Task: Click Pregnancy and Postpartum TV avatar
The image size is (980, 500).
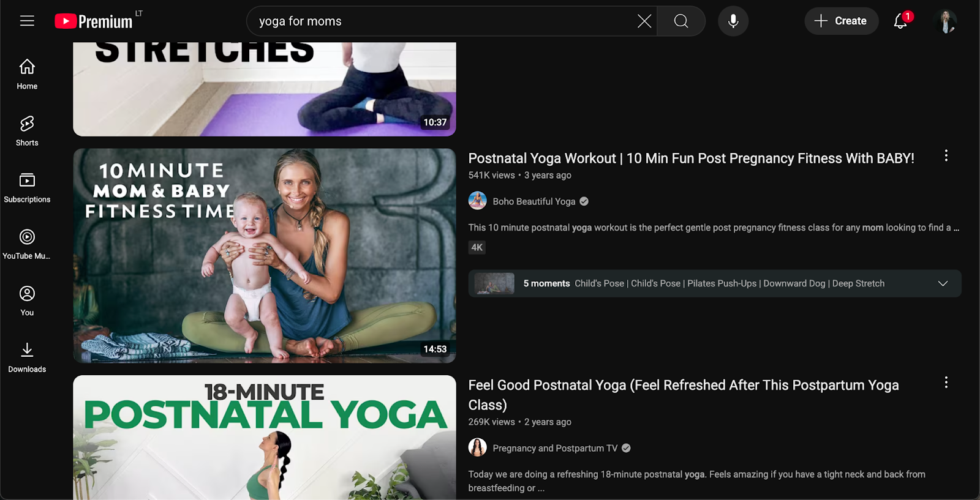Action: (x=478, y=447)
